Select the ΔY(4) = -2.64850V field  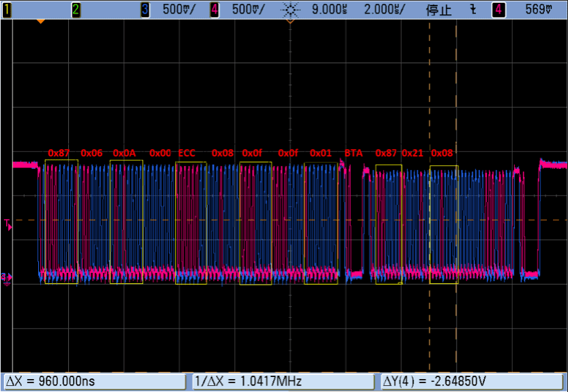pyautogui.click(x=470, y=381)
